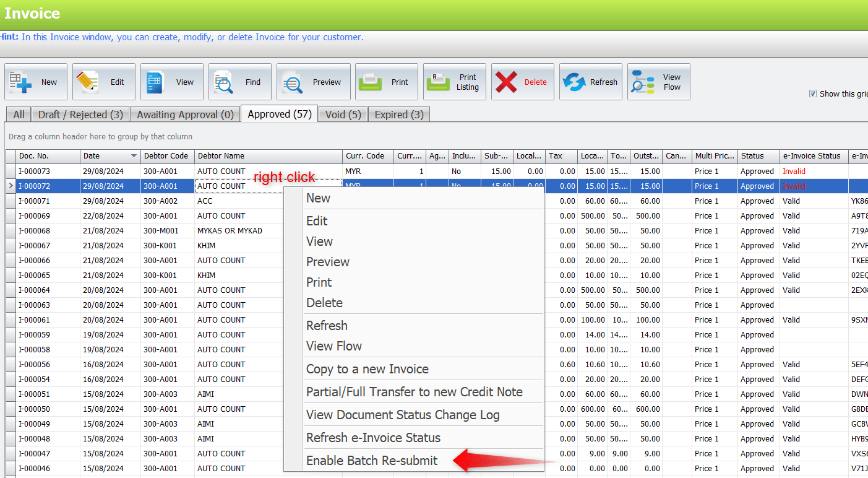
Task: Click the Debtor Name column header
Action: pyautogui.click(x=269, y=156)
